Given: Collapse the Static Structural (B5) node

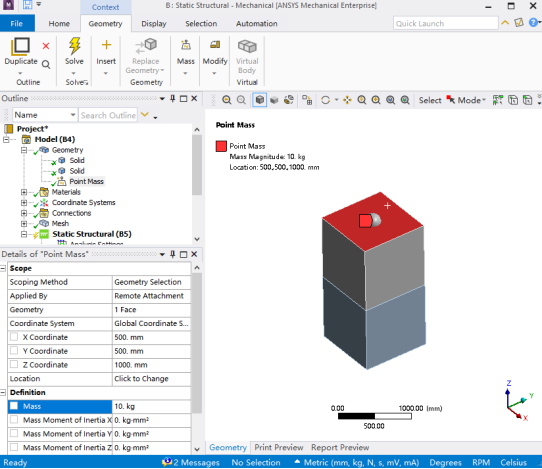Looking at the screenshot, I should click(24, 234).
